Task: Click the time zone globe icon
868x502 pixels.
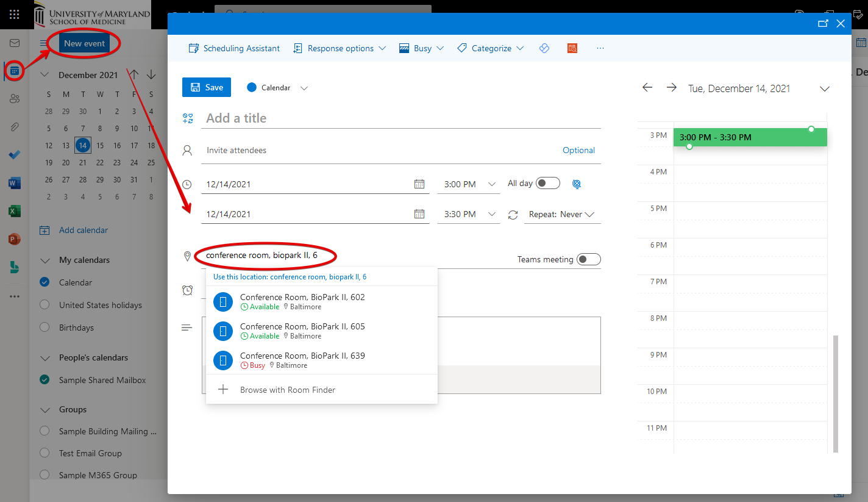Action: [577, 184]
